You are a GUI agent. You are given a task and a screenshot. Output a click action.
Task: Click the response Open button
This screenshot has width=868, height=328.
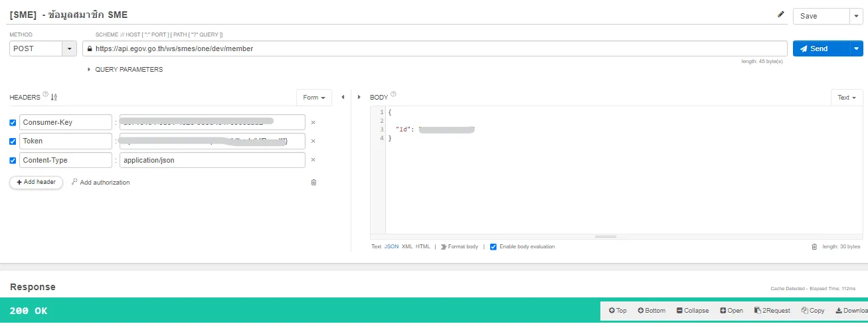pyautogui.click(x=732, y=310)
